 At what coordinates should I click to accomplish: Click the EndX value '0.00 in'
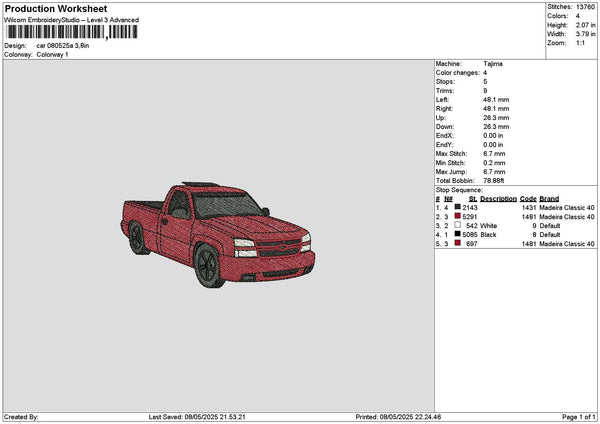(x=493, y=136)
